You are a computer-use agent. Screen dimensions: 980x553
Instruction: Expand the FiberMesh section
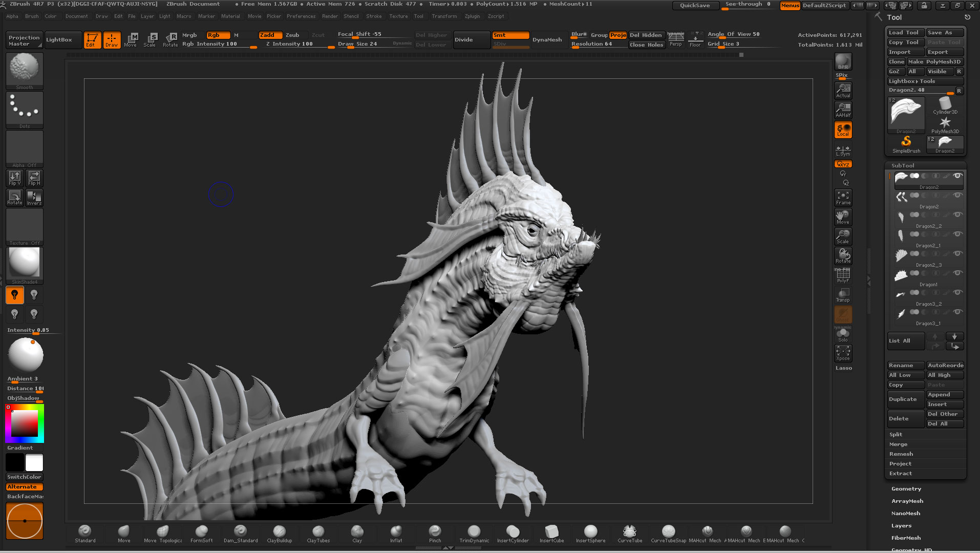click(x=906, y=538)
